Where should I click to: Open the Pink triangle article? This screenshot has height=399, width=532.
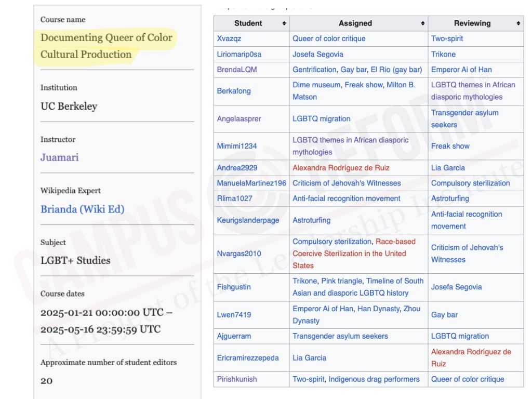(x=342, y=281)
